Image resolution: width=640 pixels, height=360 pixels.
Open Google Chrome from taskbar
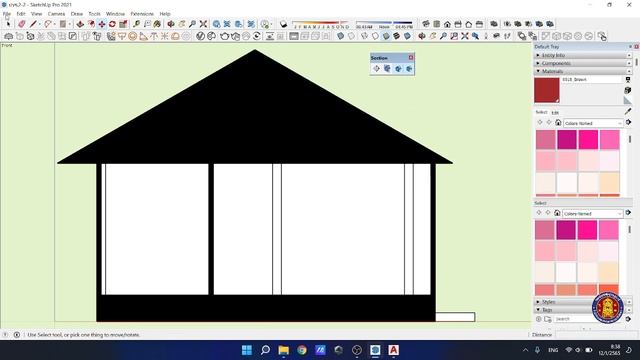[302, 350]
